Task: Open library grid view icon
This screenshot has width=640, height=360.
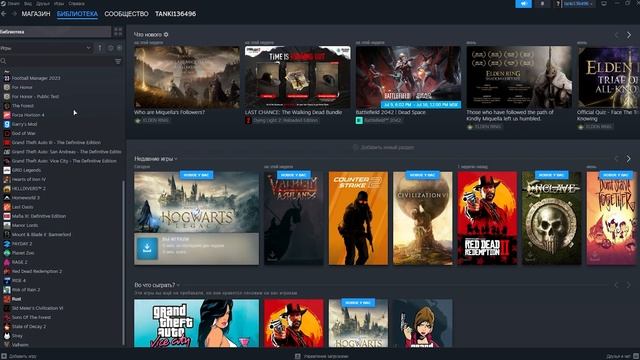Action: [x=118, y=31]
